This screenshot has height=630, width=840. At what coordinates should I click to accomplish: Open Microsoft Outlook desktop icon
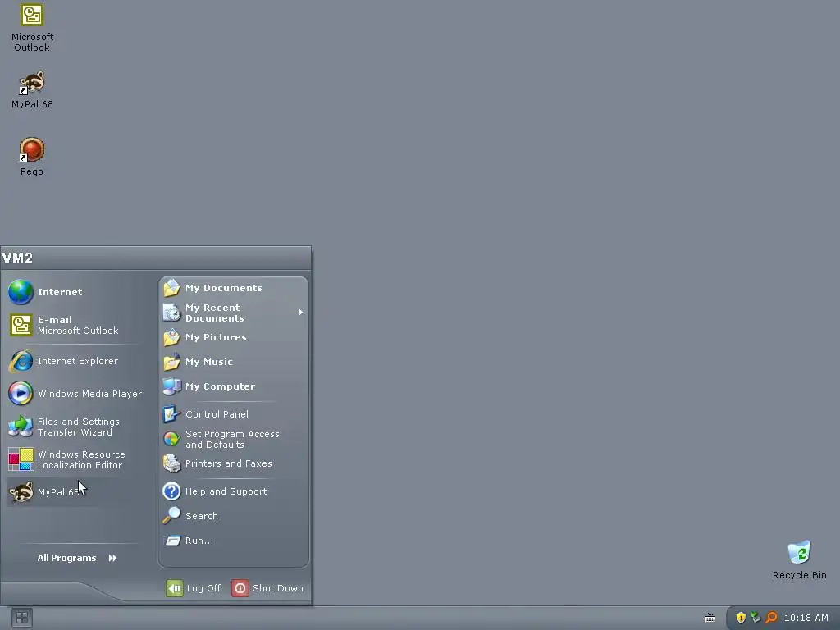[32, 28]
